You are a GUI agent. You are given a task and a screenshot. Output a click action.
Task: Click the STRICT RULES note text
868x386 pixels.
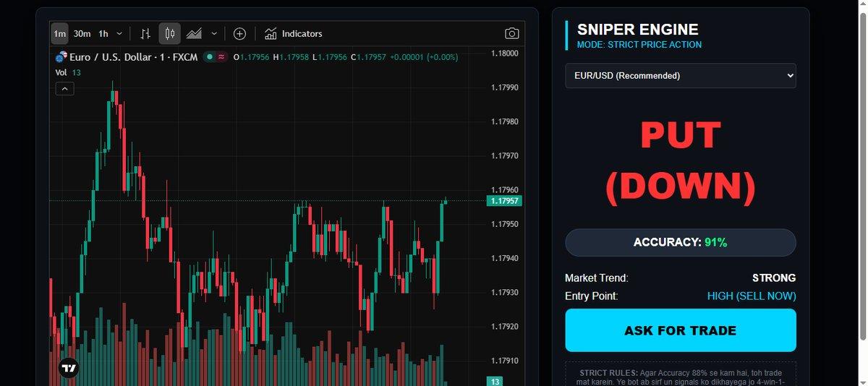(x=680, y=377)
